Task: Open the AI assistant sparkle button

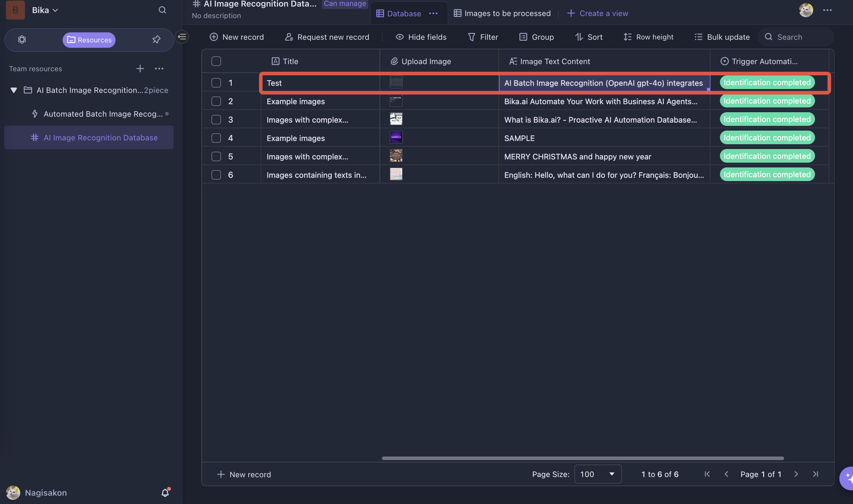Action: 847,478
